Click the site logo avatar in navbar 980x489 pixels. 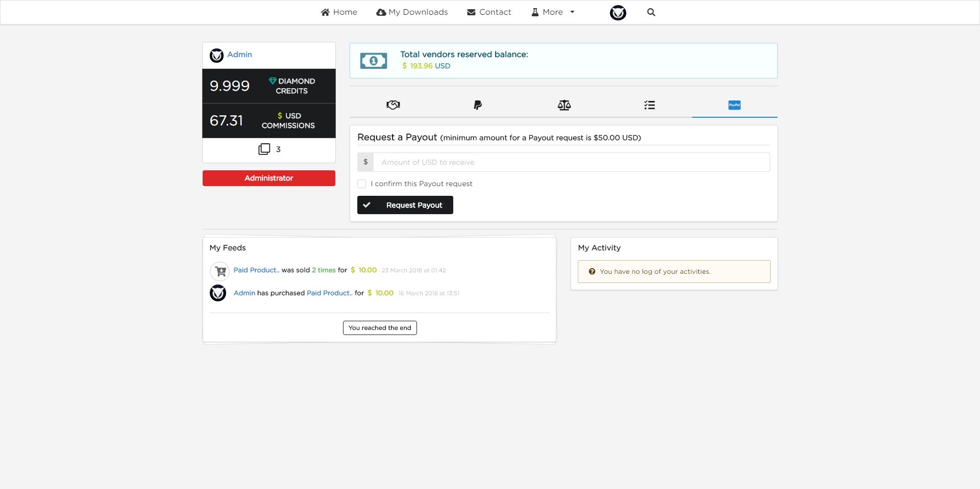(618, 13)
